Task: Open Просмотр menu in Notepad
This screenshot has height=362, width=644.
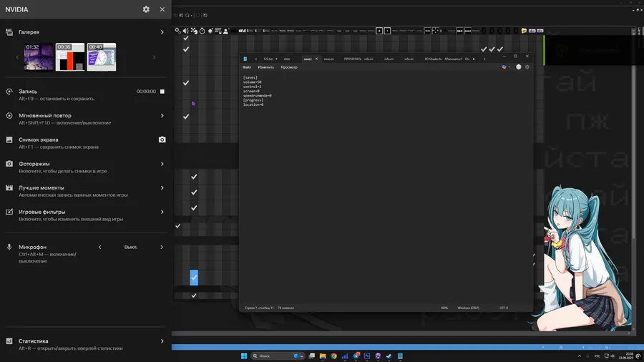Action: 289,67
